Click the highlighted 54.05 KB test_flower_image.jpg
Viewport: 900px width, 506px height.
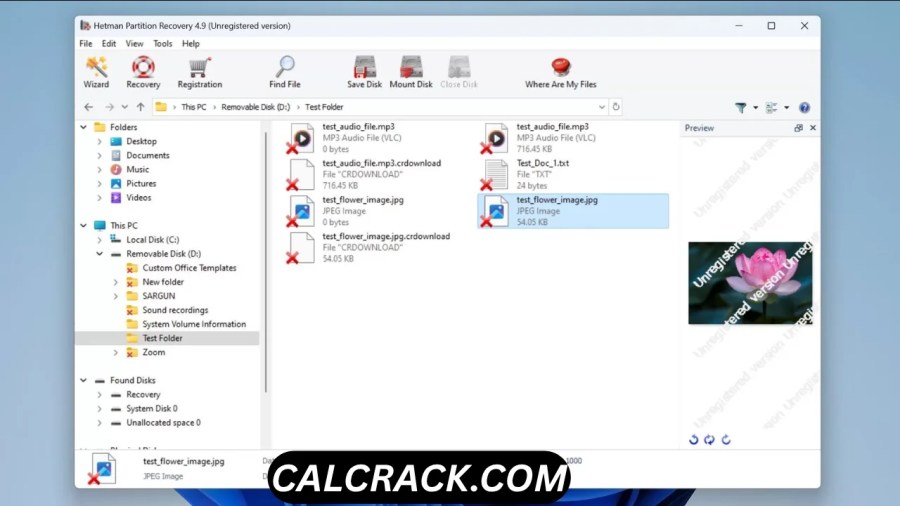(x=573, y=211)
